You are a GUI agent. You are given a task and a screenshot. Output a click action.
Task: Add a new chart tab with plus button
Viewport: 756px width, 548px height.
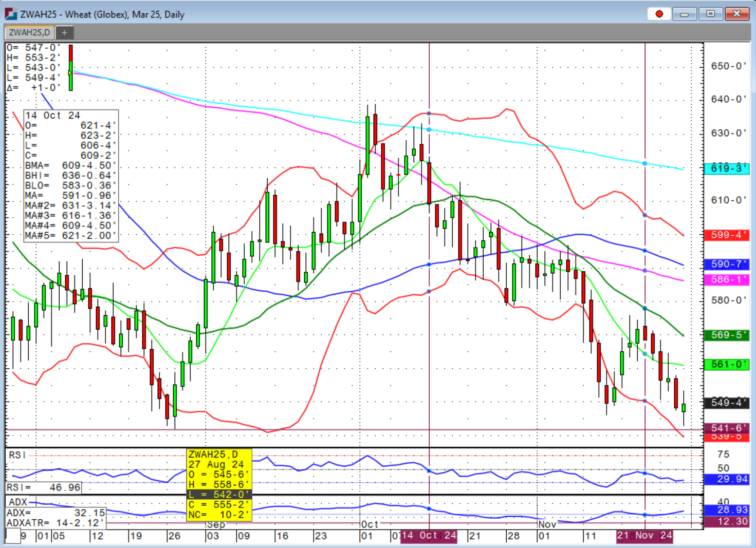coord(64,33)
